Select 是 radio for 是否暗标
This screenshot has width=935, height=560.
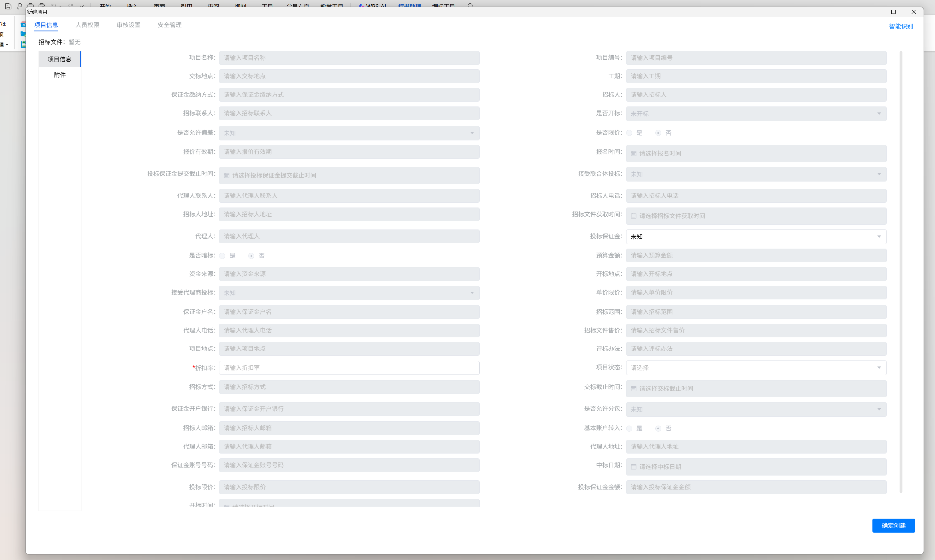223,256
